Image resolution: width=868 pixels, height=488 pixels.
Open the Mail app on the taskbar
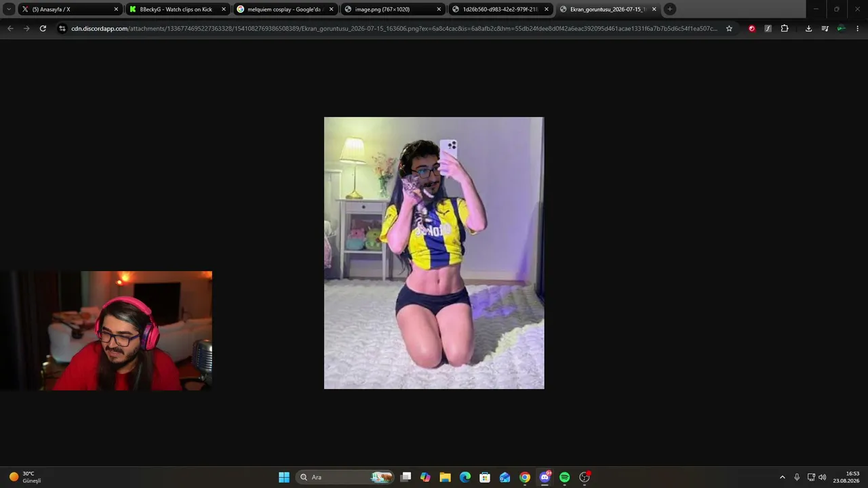[x=505, y=477]
